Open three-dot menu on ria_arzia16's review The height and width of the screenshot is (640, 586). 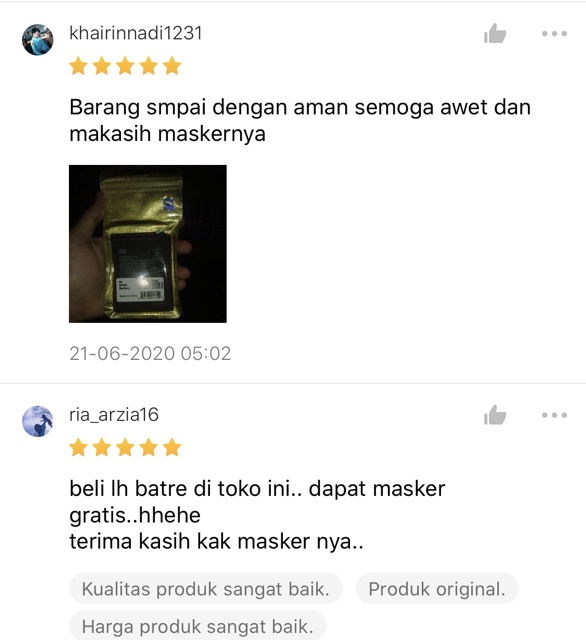pos(554,415)
